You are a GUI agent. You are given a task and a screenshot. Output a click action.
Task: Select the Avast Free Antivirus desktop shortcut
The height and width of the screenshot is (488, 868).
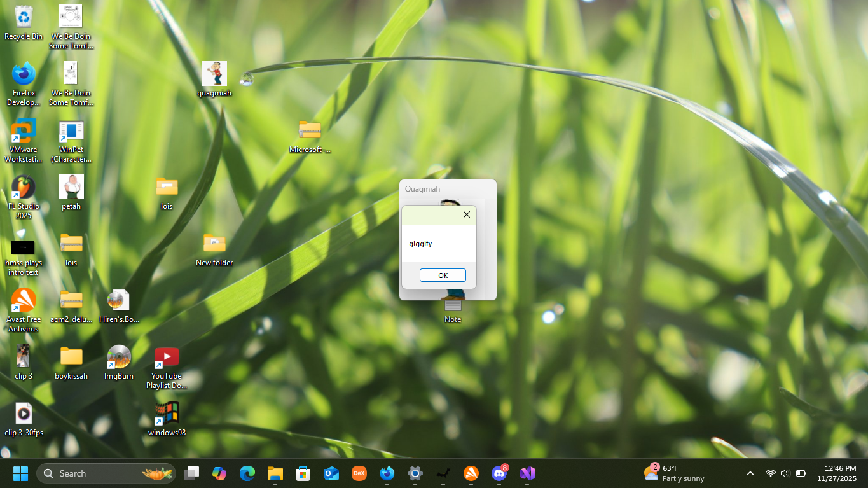tap(24, 310)
